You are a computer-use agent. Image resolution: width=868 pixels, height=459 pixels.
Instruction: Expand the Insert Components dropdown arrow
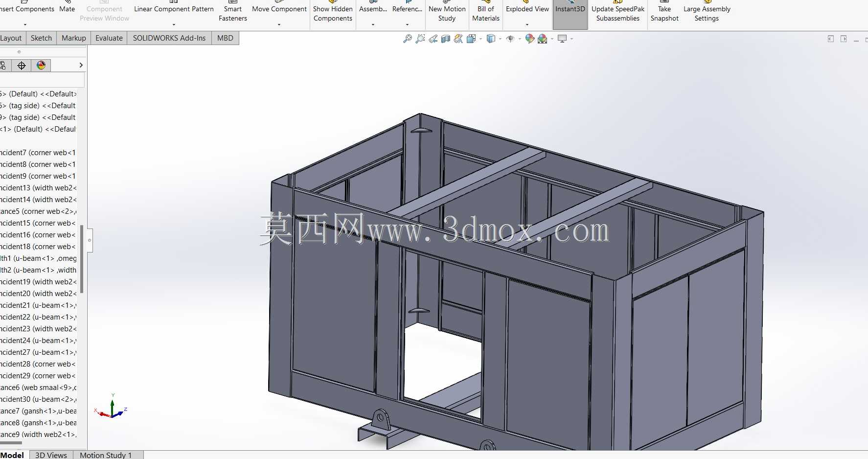click(25, 24)
